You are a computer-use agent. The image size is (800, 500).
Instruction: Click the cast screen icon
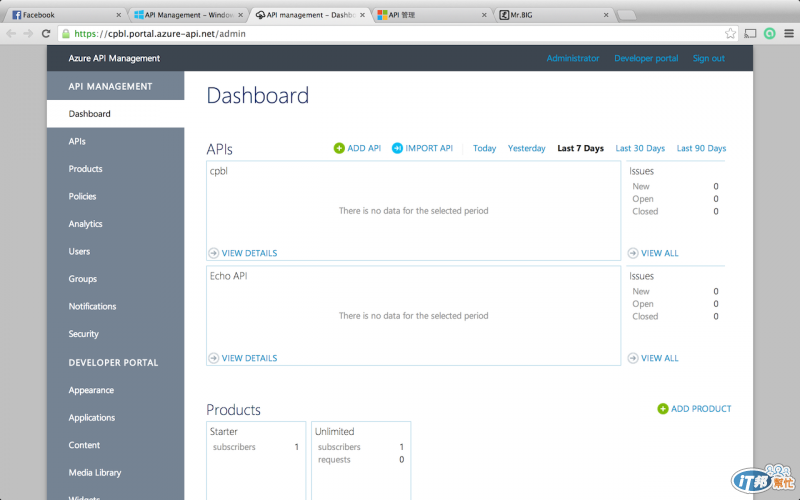click(x=750, y=34)
